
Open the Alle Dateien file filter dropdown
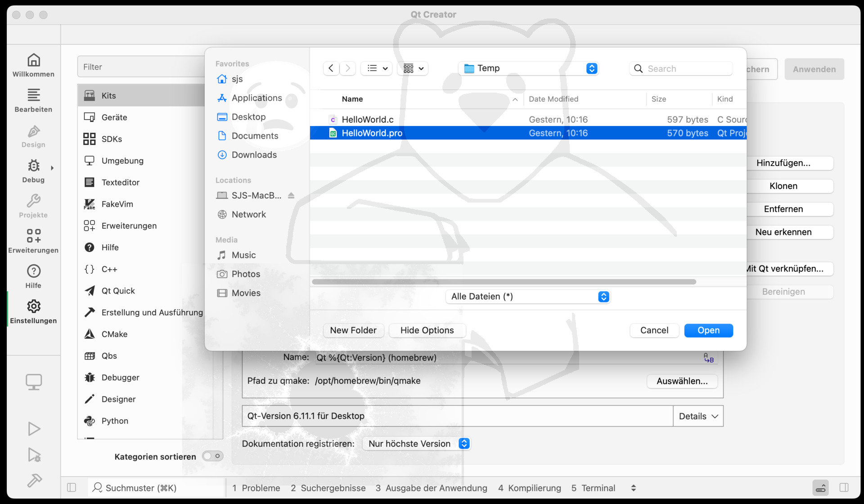[x=528, y=297]
